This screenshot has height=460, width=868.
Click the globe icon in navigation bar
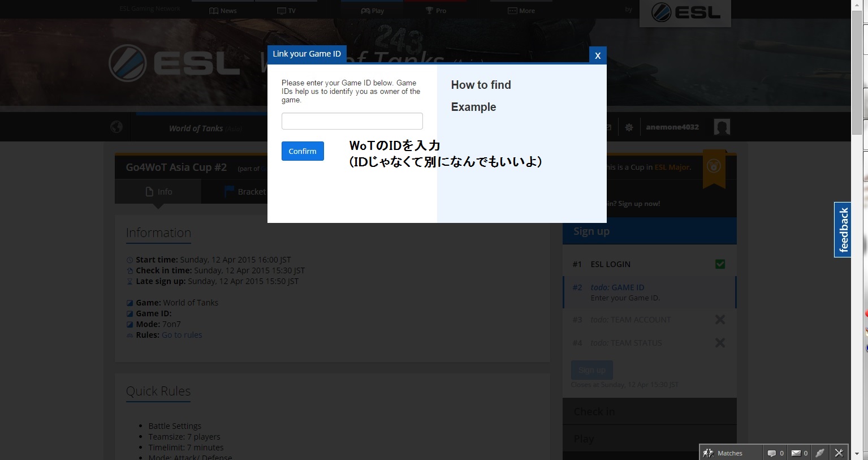click(x=116, y=127)
